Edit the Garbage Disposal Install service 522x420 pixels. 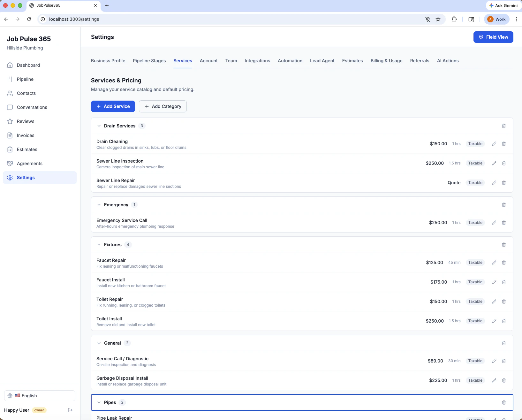click(x=494, y=380)
